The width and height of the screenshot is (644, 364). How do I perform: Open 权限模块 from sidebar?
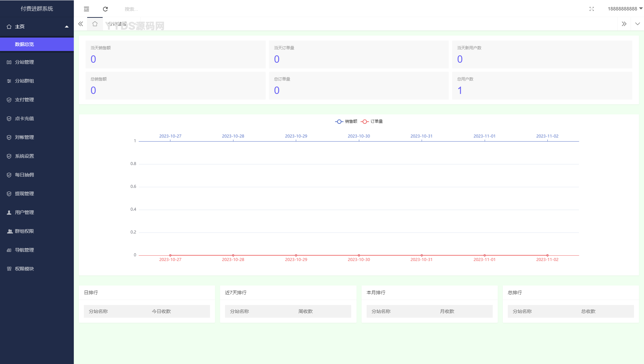click(24, 268)
